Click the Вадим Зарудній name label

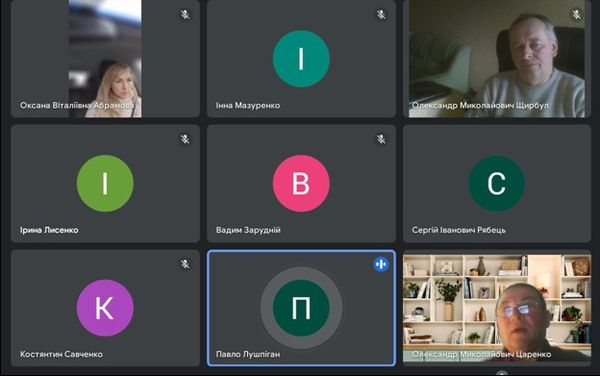248,230
